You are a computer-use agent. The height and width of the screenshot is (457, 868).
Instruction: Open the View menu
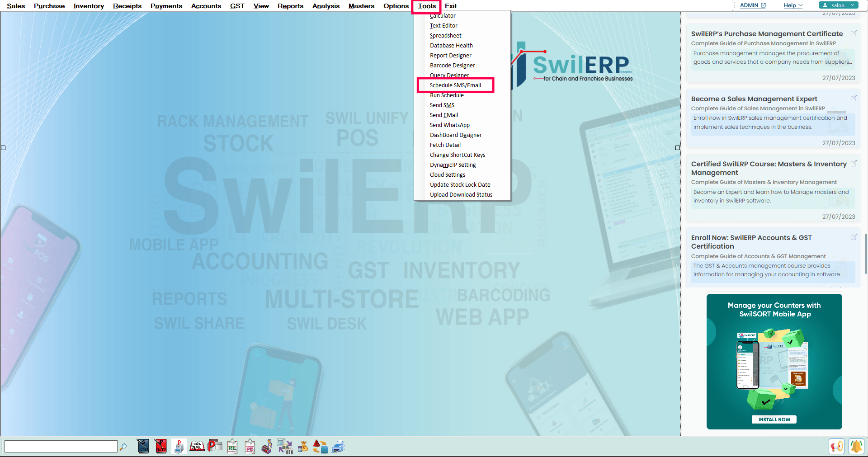[x=261, y=6]
